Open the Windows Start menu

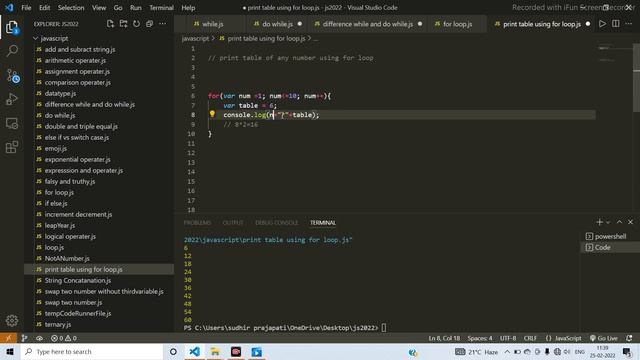pyautogui.click(x=10, y=351)
